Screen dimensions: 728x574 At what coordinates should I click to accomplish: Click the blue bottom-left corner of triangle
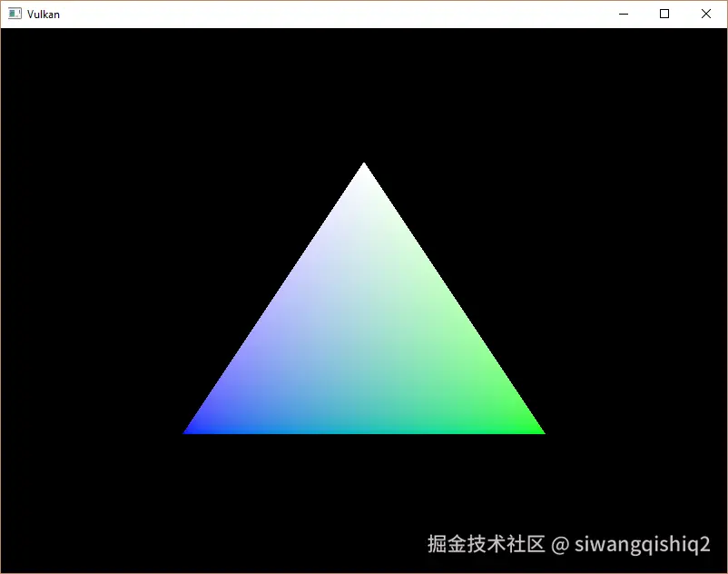191,429
